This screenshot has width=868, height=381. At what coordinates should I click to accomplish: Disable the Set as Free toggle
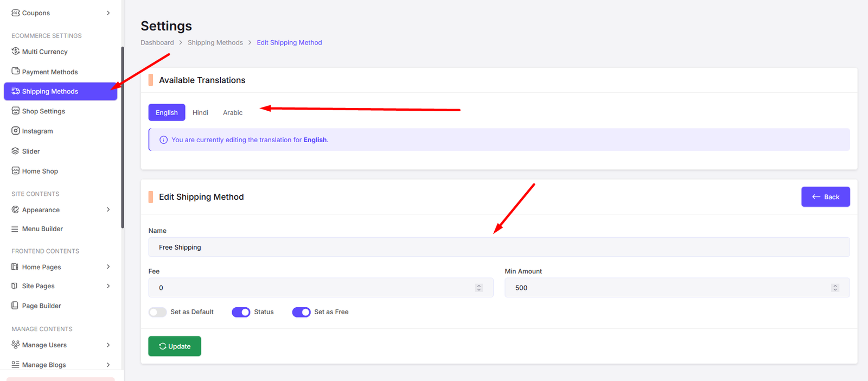(x=301, y=312)
